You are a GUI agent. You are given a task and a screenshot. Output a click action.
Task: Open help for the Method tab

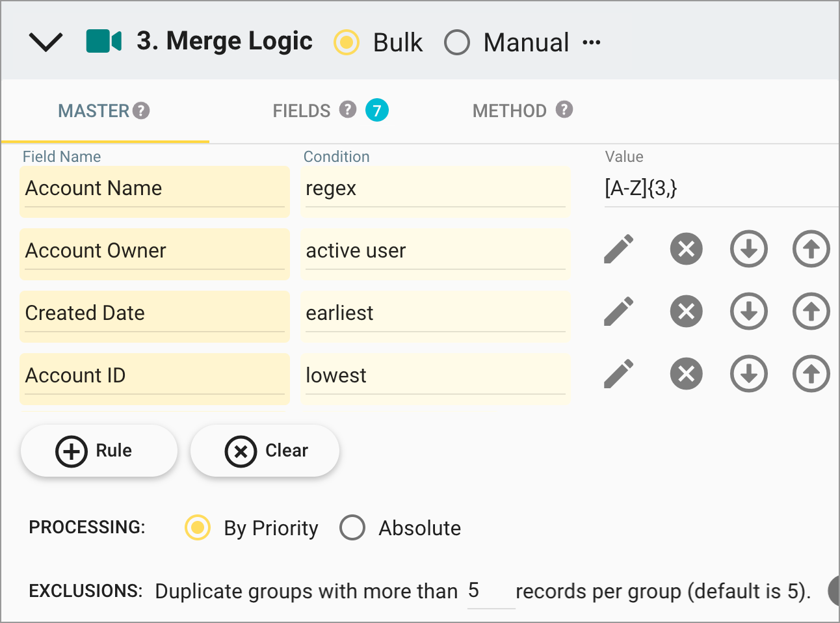click(x=564, y=110)
